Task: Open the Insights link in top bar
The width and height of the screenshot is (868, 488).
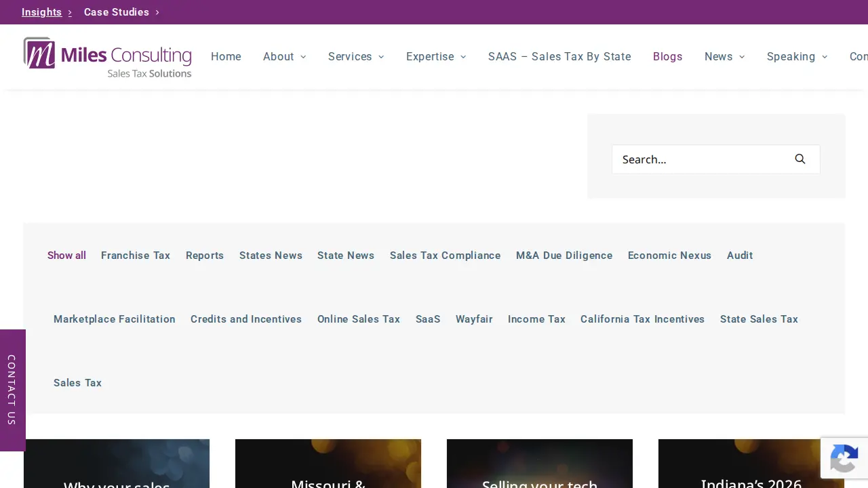Action: 42,12
